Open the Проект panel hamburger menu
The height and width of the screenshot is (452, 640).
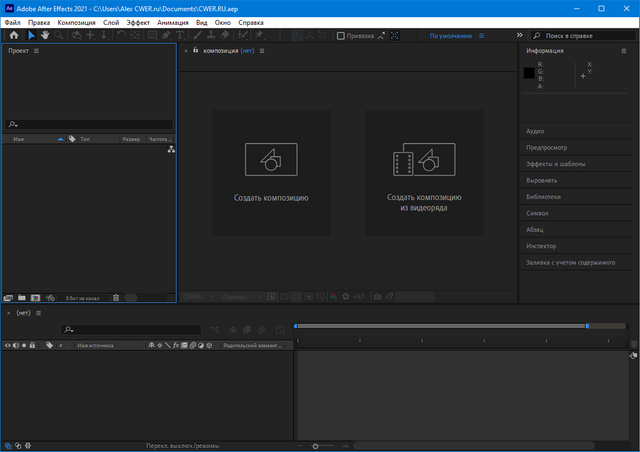click(x=36, y=50)
